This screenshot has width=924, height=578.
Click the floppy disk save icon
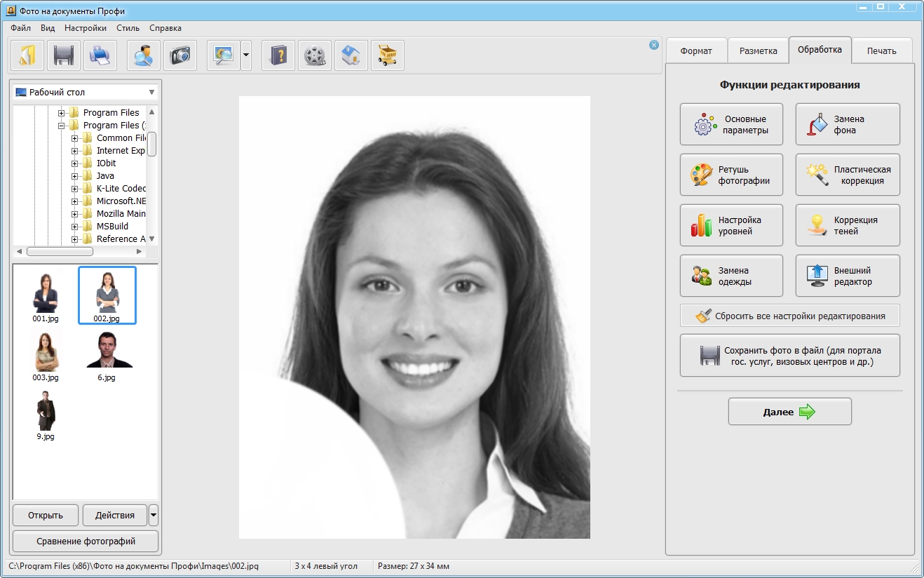[x=64, y=55]
